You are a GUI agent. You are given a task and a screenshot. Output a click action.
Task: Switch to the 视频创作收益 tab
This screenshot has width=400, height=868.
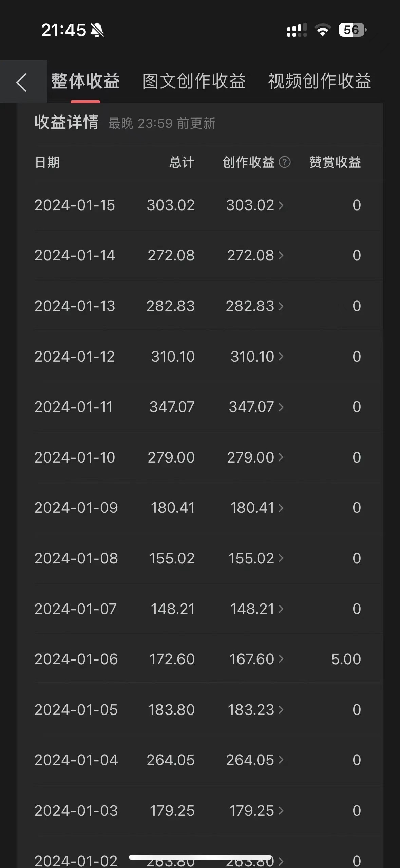(320, 81)
